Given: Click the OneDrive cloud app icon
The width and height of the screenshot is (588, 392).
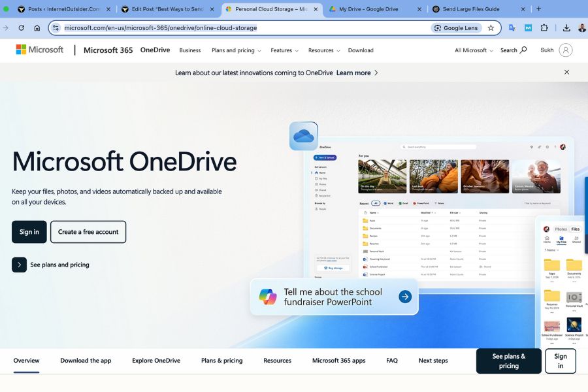Looking at the screenshot, I should tap(303, 136).
